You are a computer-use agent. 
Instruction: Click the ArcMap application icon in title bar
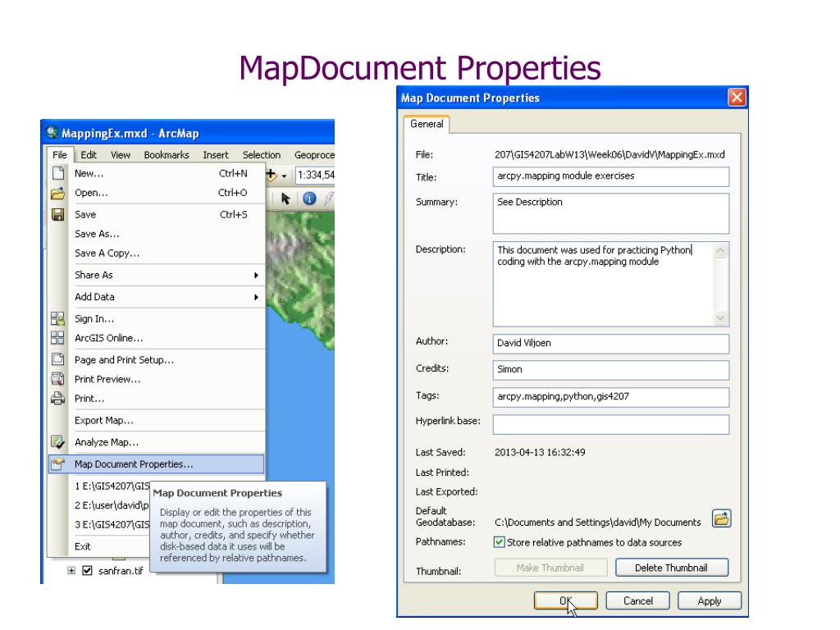tap(52, 132)
